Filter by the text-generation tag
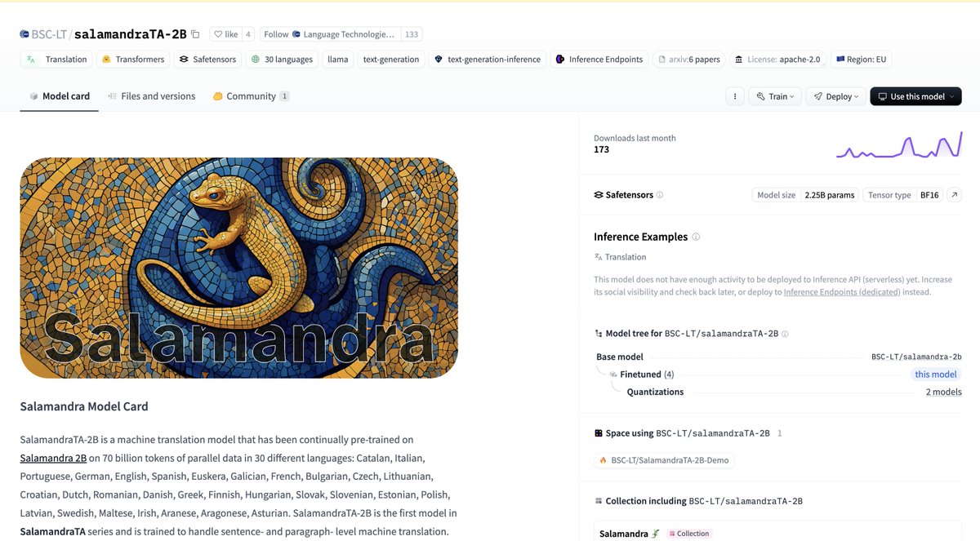This screenshot has width=980, height=541. (x=391, y=59)
